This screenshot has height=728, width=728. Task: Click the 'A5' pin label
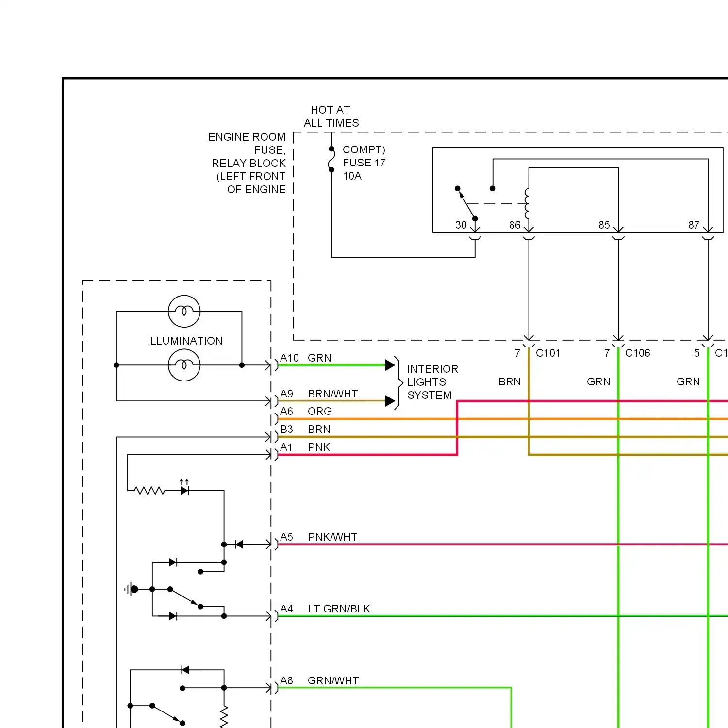click(286, 537)
